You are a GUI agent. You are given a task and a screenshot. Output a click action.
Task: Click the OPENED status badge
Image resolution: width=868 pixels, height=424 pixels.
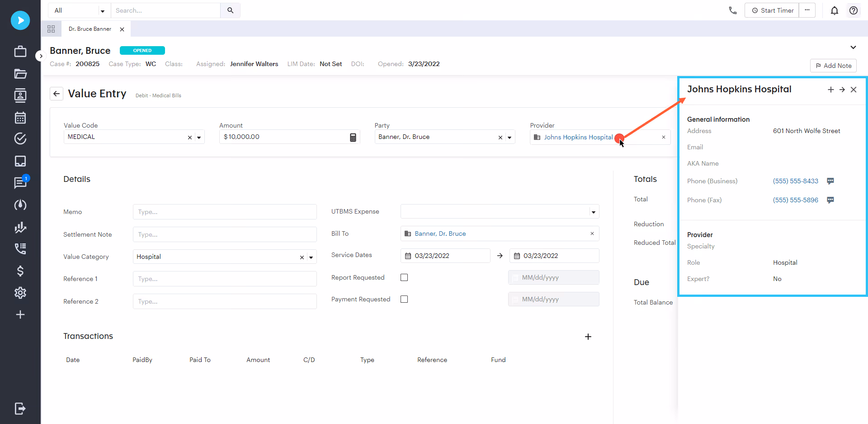pyautogui.click(x=142, y=51)
